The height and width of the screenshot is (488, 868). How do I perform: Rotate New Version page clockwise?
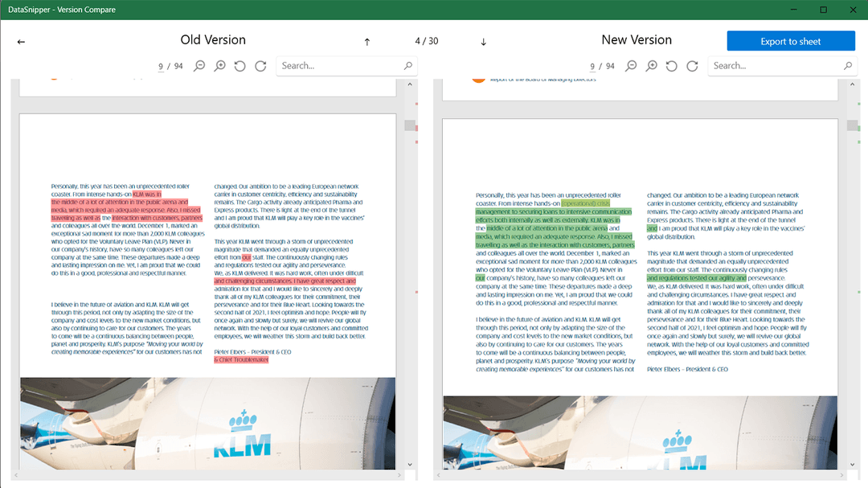tap(692, 66)
